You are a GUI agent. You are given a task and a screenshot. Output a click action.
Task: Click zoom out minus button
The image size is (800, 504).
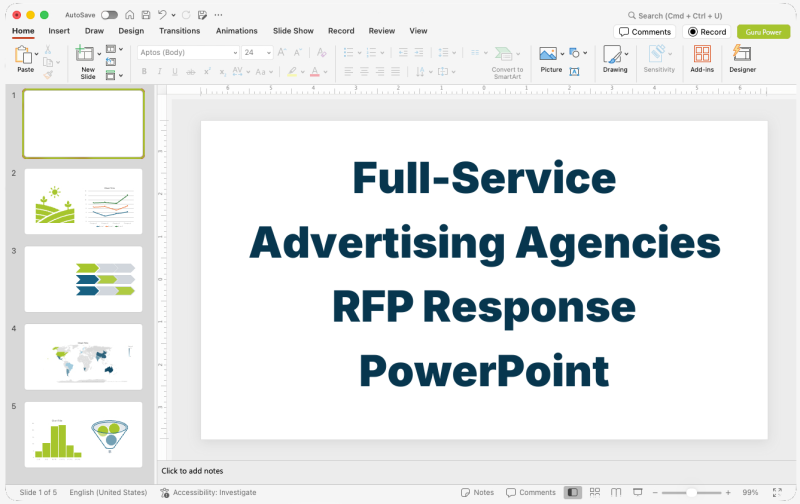[655, 492]
